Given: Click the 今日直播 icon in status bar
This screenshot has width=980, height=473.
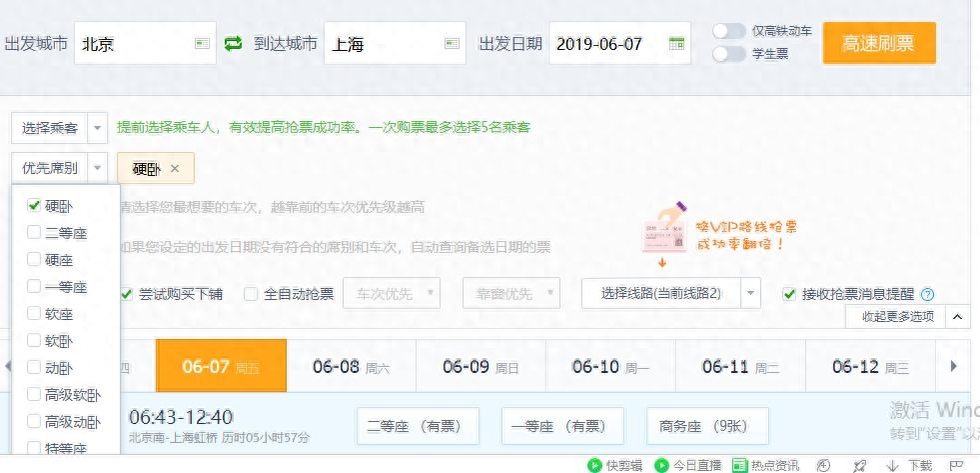Looking at the screenshot, I should click(x=661, y=465).
